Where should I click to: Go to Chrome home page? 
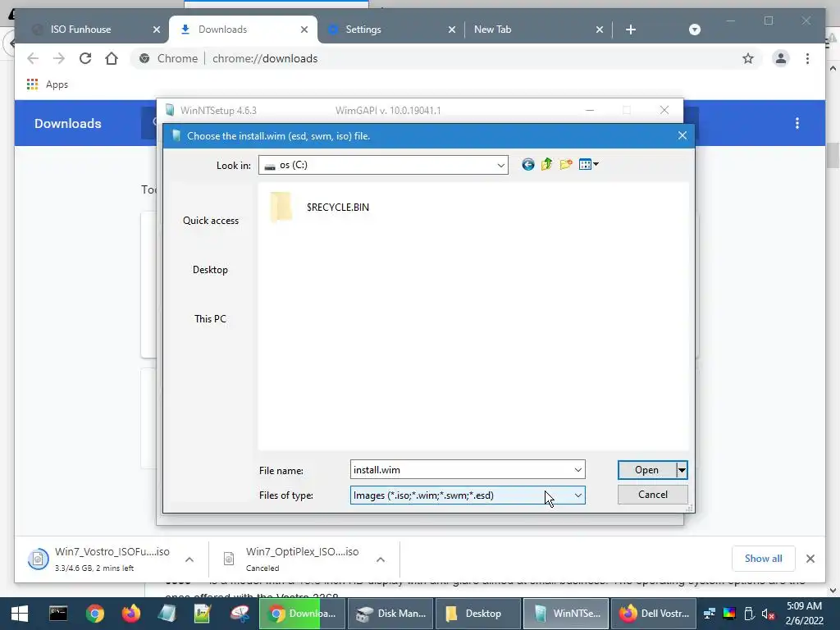(x=112, y=58)
